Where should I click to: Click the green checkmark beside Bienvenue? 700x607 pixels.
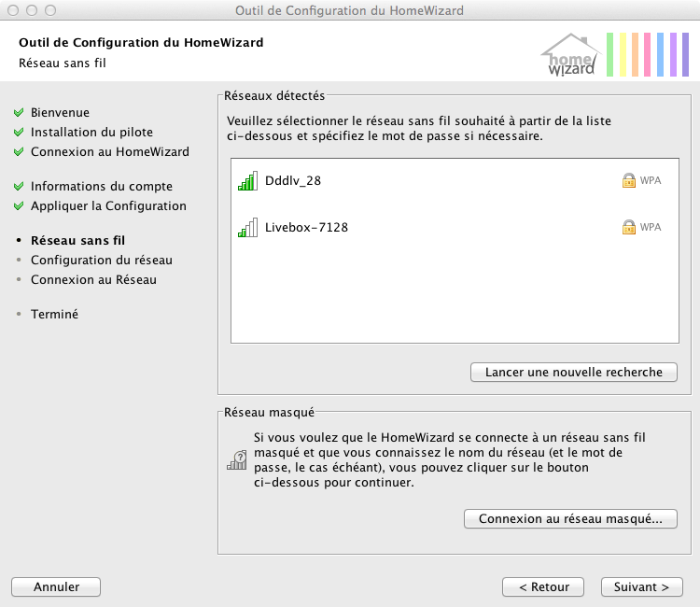[x=19, y=113]
